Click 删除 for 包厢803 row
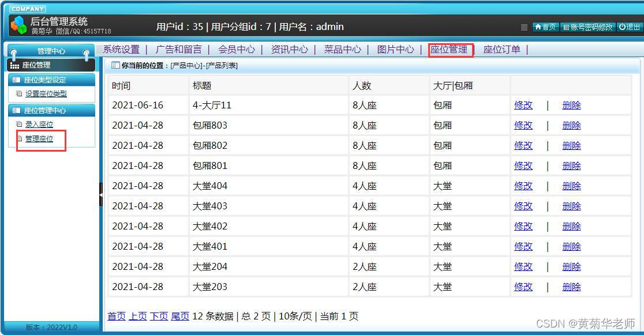The height and width of the screenshot is (335, 644). pos(571,125)
